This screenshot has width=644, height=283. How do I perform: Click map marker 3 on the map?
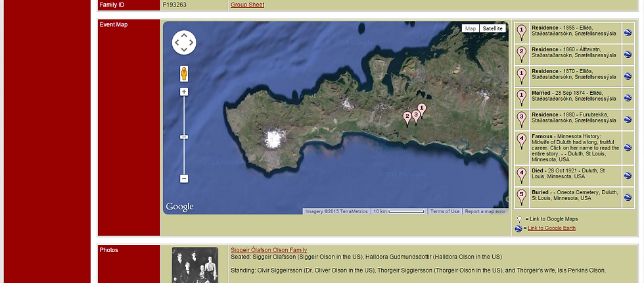tap(415, 117)
